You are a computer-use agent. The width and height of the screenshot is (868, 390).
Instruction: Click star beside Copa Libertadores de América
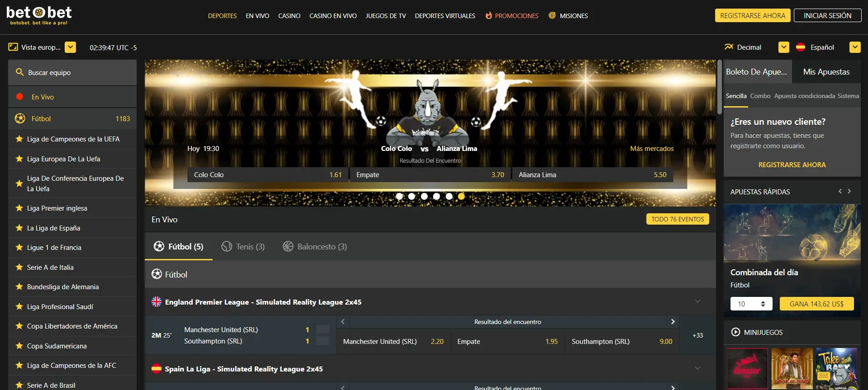(19, 326)
